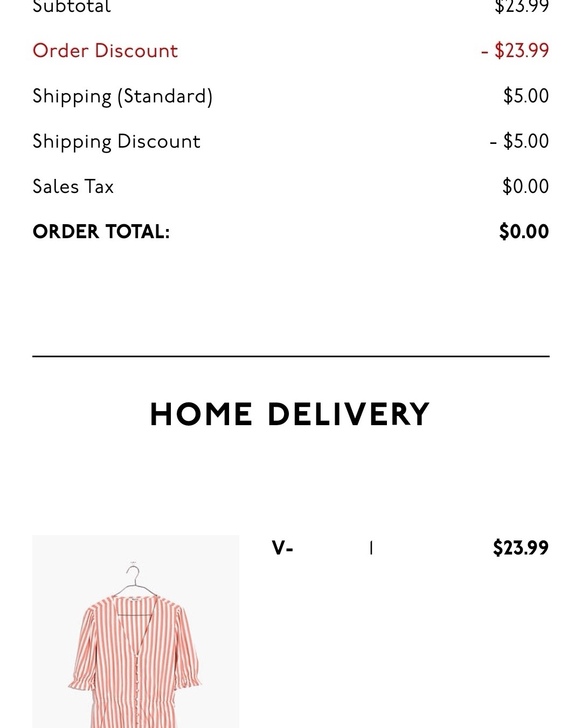Click the horizontal divider above Home Delivery
The image size is (582, 728).
(x=291, y=356)
